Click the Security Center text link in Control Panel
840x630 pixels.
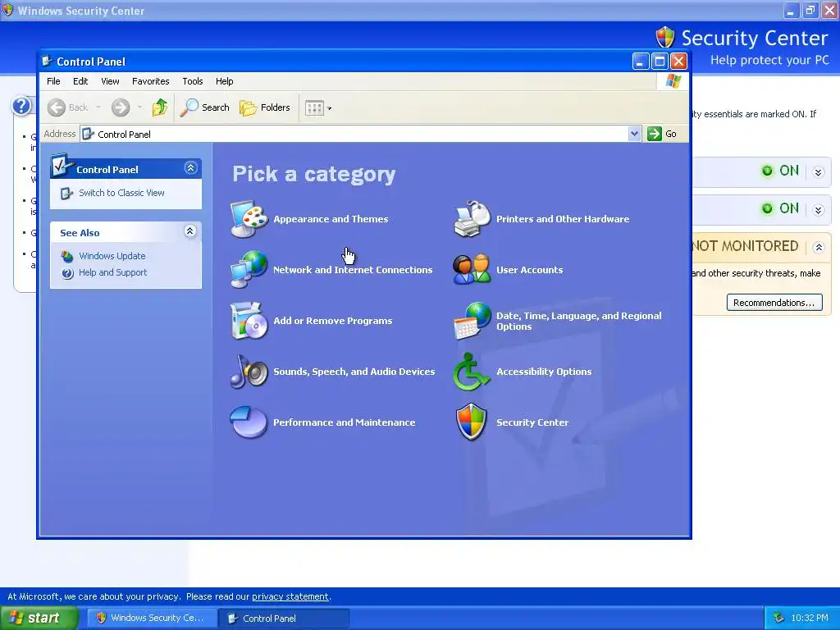[x=532, y=422]
